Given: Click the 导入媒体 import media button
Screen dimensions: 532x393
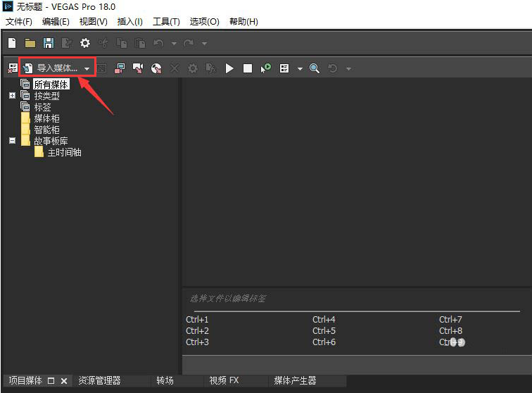Looking at the screenshot, I should pyautogui.click(x=51, y=68).
